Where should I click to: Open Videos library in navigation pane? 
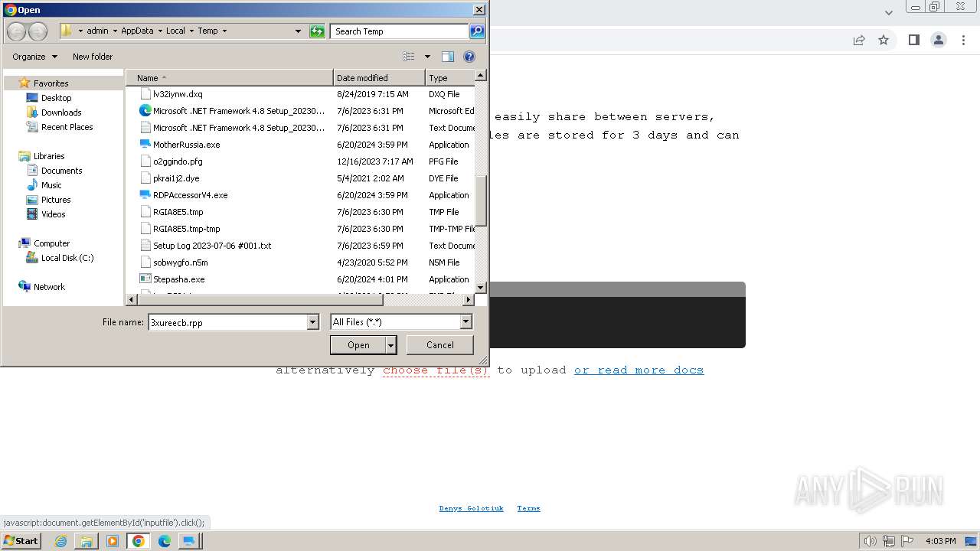(x=53, y=214)
